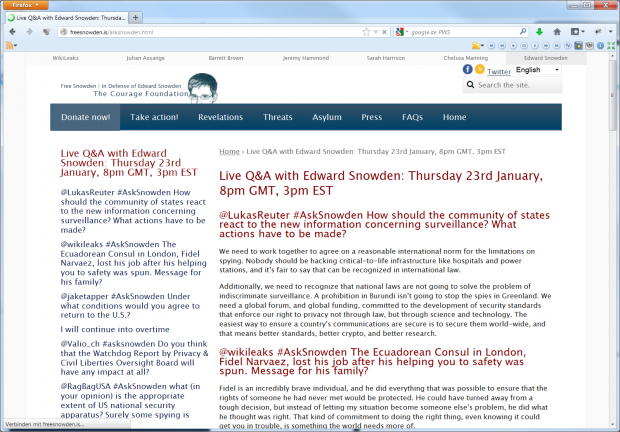Click the magnifier icon in the Google search box

[523, 32]
